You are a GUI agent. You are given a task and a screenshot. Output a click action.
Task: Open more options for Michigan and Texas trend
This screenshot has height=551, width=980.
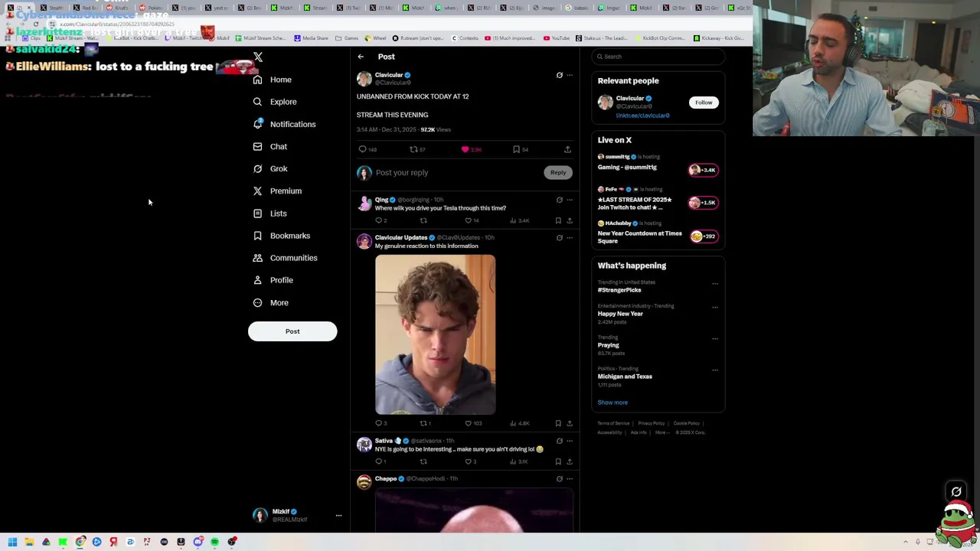tap(715, 370)
